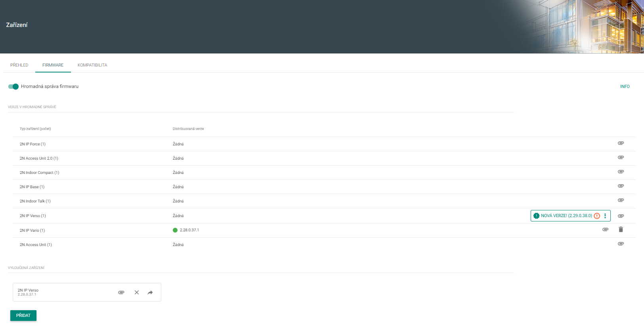This screenshot has height=330, width=644.
Task: Attach firmware for 2N Indoor Compact row
Action: [621, 172]
